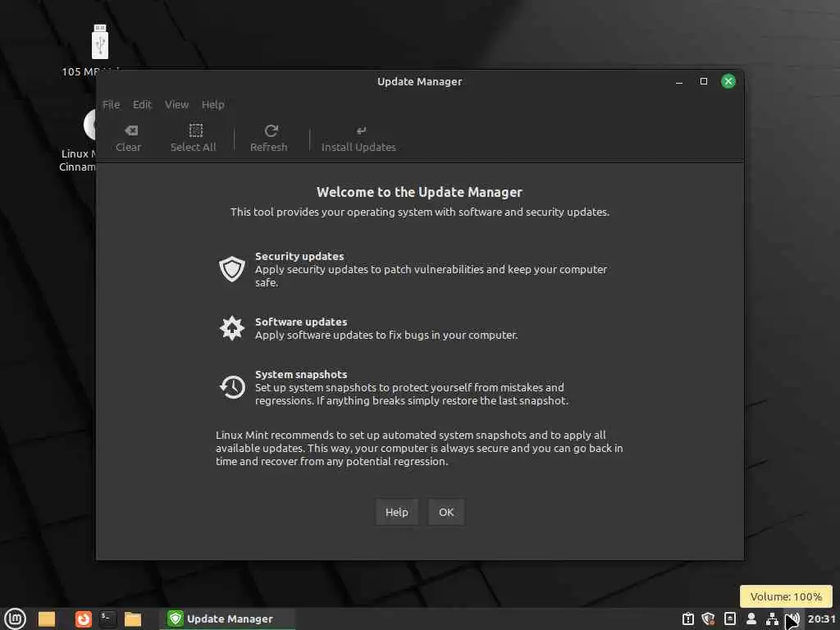Minimize the Update Manager window
The width and height of the screenshot is (840, 630).
tap(678, 81)
